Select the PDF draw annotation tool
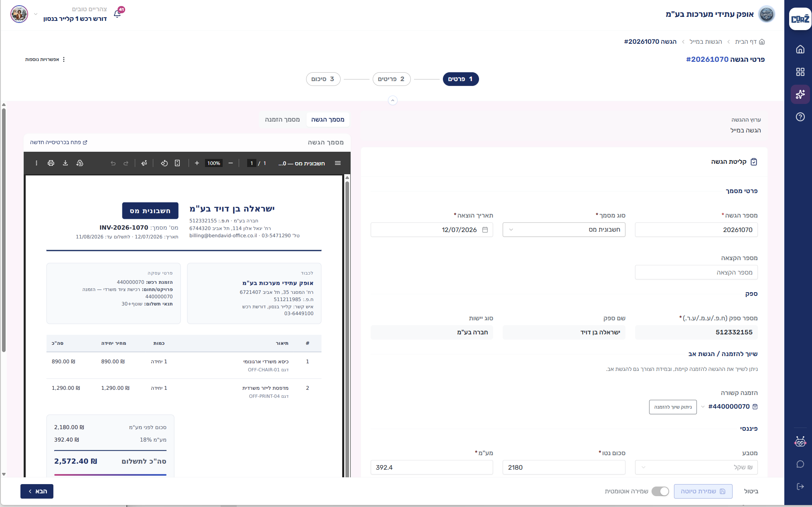 coord(144,163)
